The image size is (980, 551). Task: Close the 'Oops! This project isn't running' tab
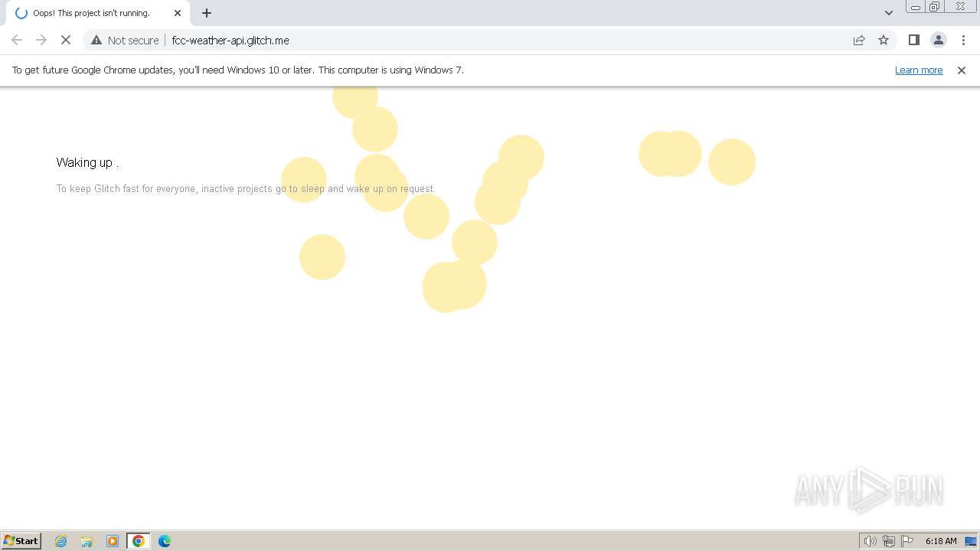coord(178,13)
